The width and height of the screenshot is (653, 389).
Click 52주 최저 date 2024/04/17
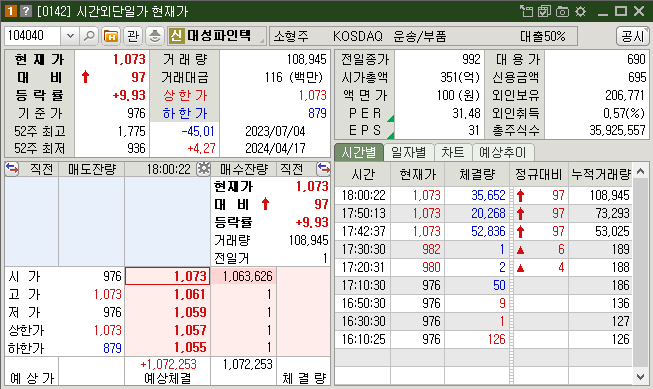click(275, 148)
